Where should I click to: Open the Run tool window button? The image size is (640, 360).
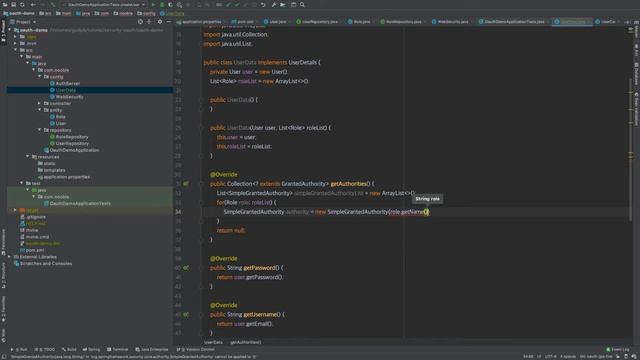(x=19, y=349)
